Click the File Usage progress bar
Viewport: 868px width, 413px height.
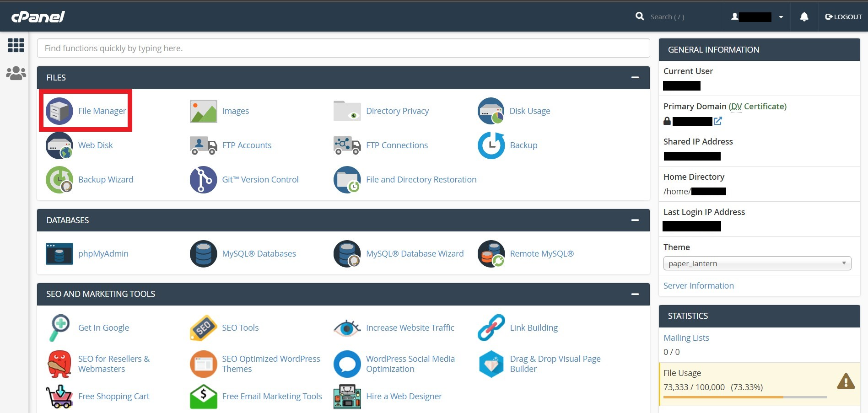point(745,397)
